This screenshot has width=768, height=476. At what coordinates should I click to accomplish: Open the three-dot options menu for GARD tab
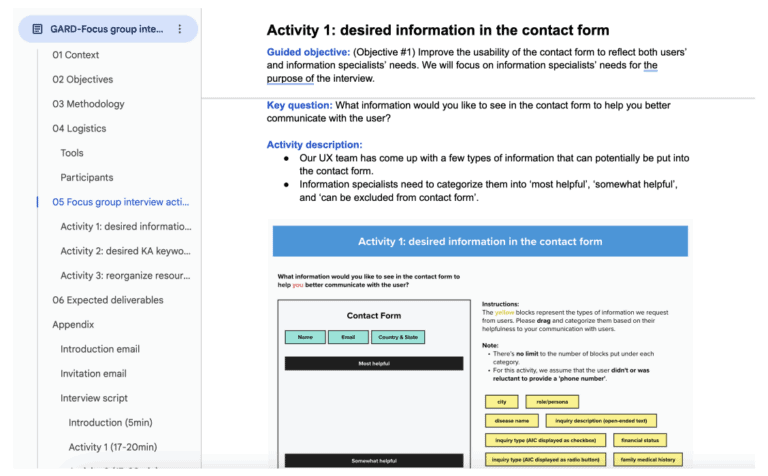(x=180, y=29)
